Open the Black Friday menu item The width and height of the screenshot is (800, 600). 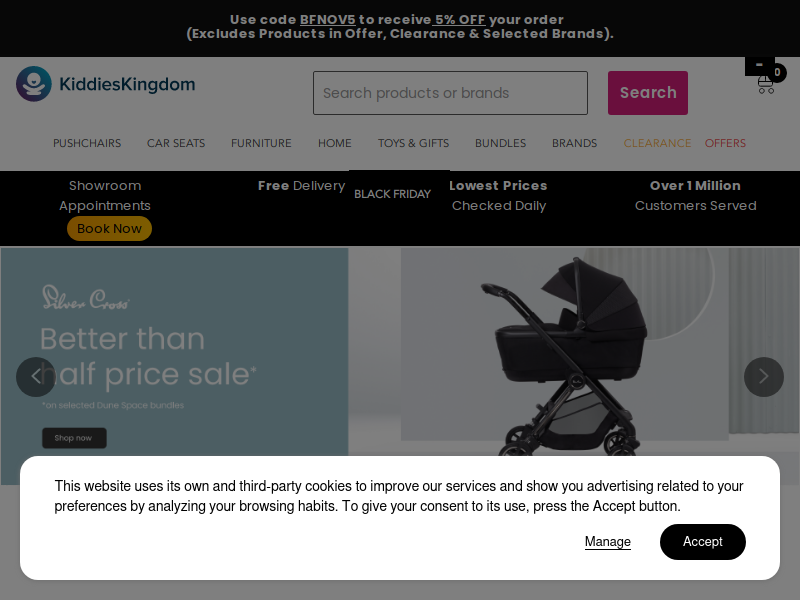(393, 194)
